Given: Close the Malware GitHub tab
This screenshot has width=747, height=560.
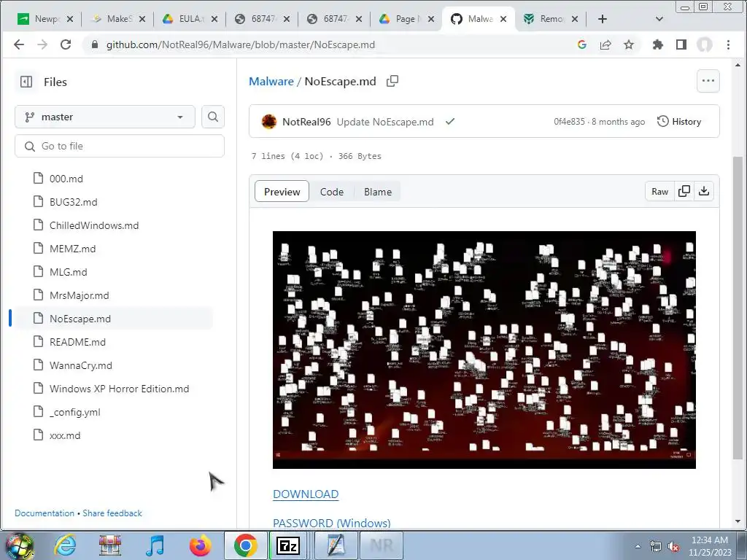Looking at the screenshot, I should 503,19.
